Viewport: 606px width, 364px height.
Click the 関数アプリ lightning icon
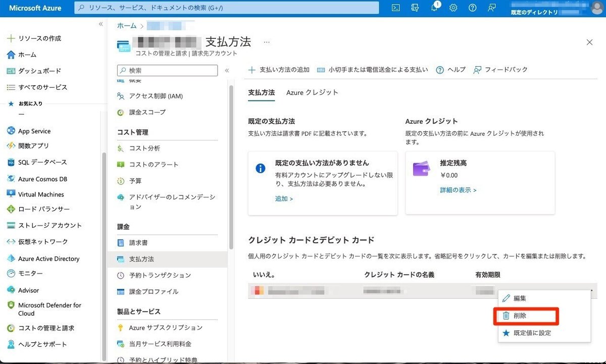[11, 146]
